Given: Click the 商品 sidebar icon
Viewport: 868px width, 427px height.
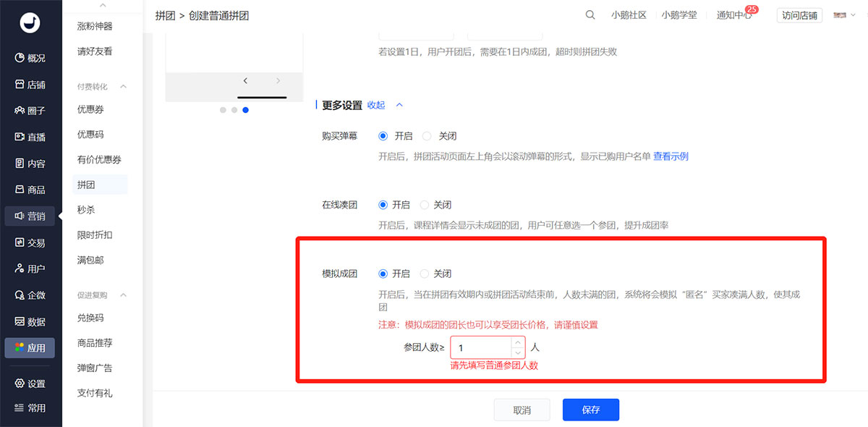Looking at the screenshot, I should tap(30, 190).
